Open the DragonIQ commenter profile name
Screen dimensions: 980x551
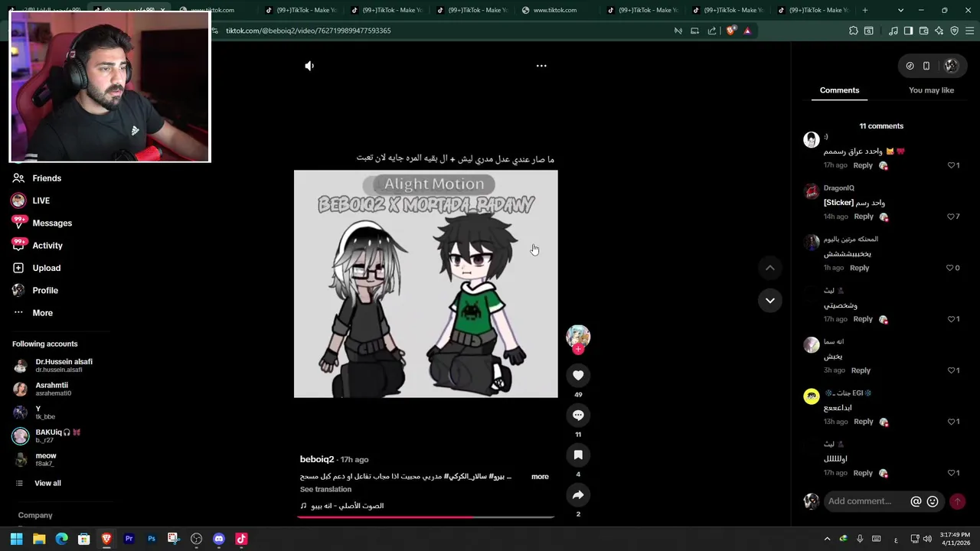click(x=839, y=187)
